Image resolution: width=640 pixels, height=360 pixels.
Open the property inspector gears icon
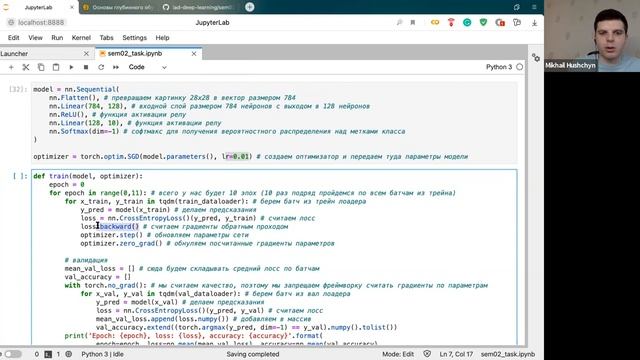pyautogui.click(x=536, y=58)
